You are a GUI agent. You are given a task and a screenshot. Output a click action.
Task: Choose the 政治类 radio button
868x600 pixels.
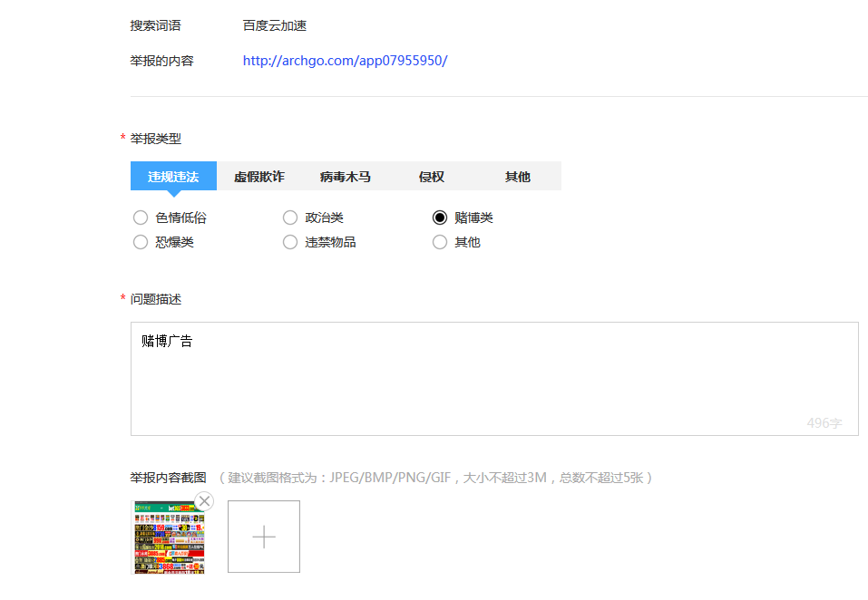[x=290, y=218]
